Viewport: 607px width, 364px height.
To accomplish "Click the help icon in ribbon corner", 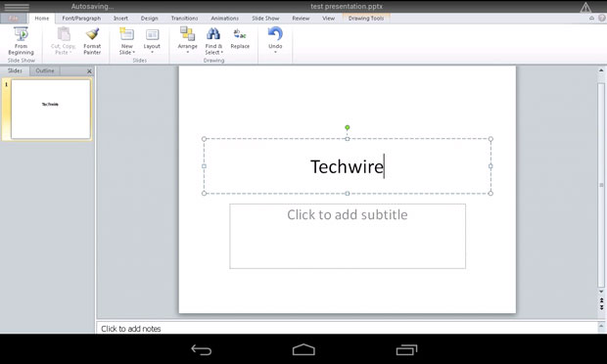I will (602, 19).
